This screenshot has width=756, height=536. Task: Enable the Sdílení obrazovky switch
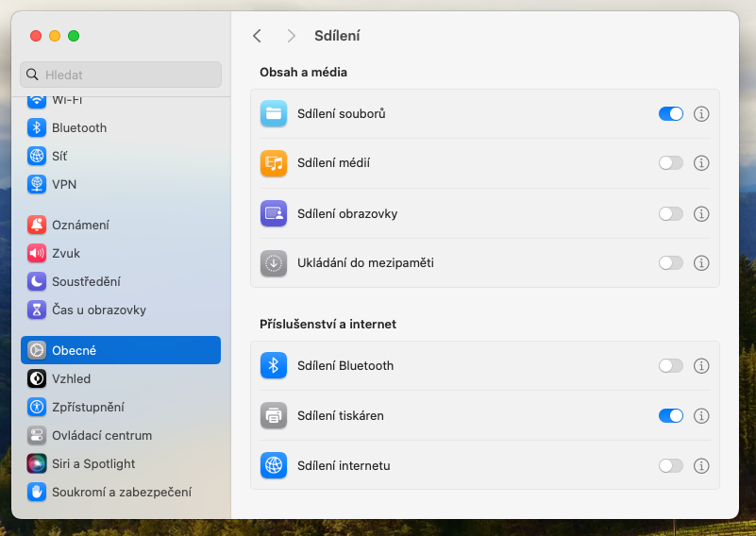coord(671,213)
